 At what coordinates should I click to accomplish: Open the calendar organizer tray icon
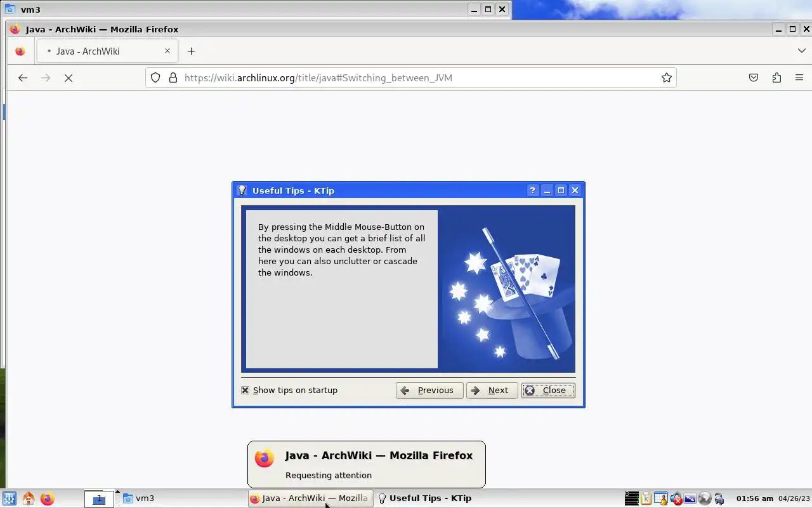(x=661, y=498)
